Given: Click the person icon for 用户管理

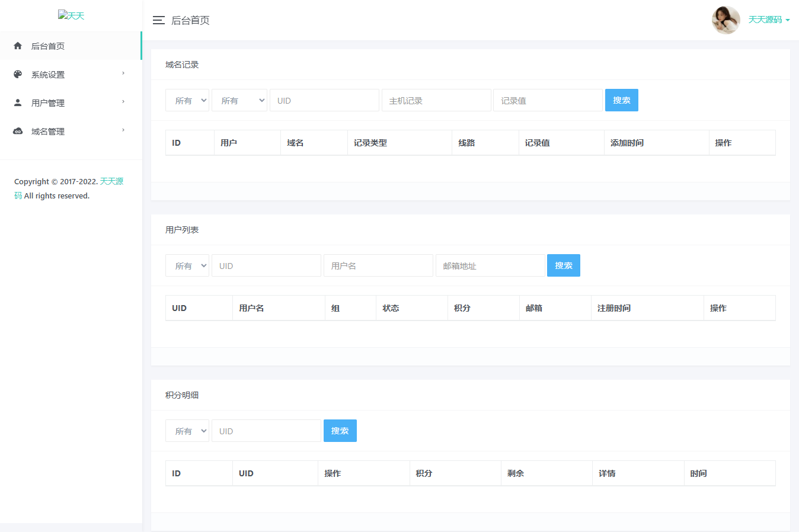Looking at the screenshot, I should point(18,102).
